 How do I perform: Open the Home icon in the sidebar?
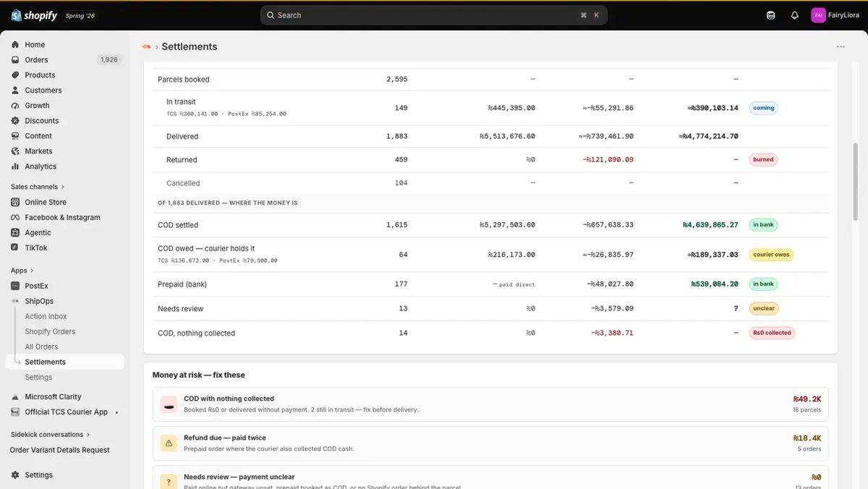(x=15, y=45)
